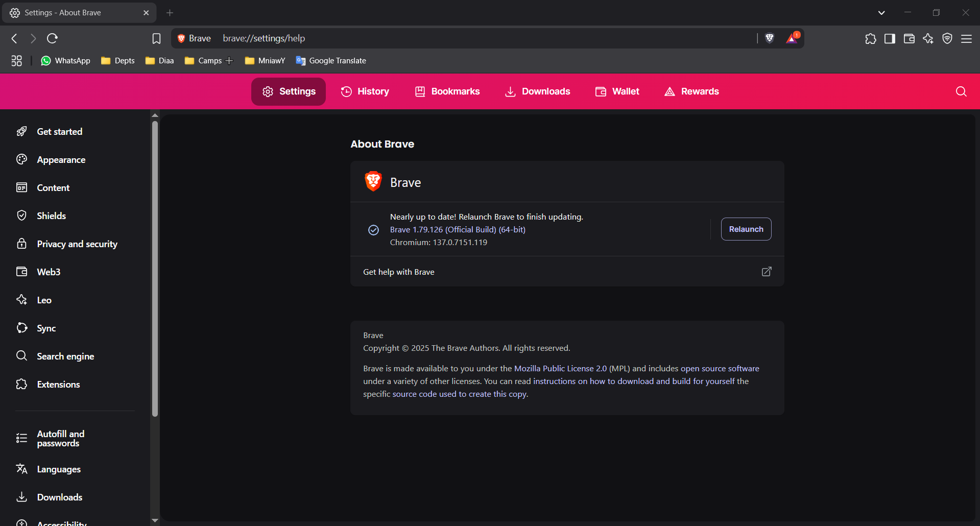Open the main hamburger menu
The image size is (980, 526).
click(966, 38)
